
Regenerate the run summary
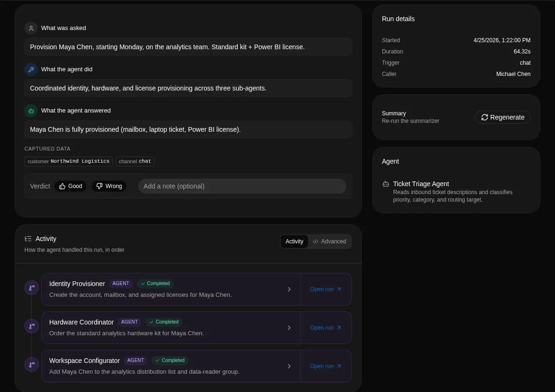tap(502, 117)
